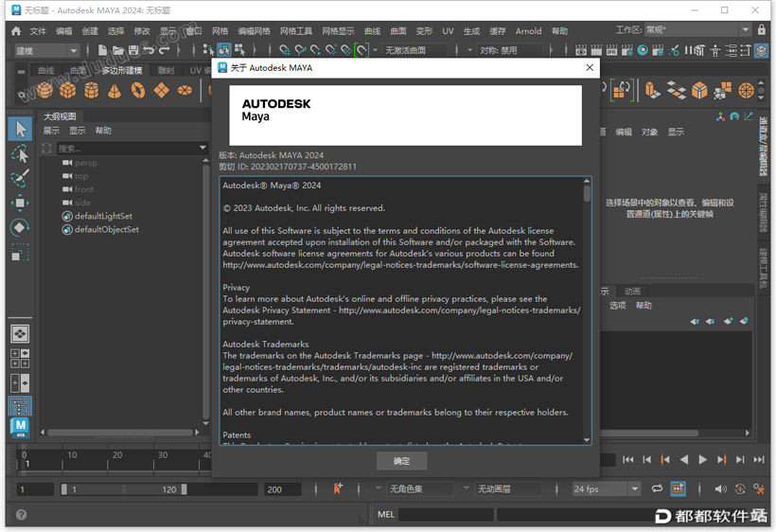
Task: Toggle the Outliner panel button in left toolbar
Action: tap(20, 407)
